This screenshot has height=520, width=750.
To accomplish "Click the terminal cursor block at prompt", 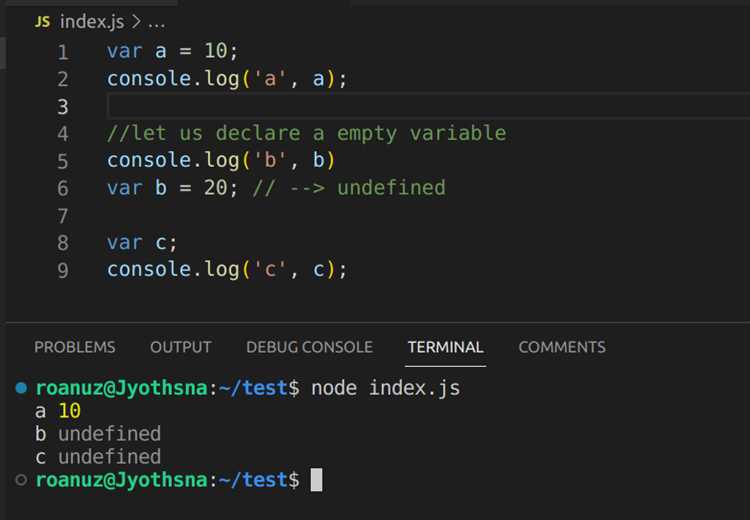I will 316,480.
